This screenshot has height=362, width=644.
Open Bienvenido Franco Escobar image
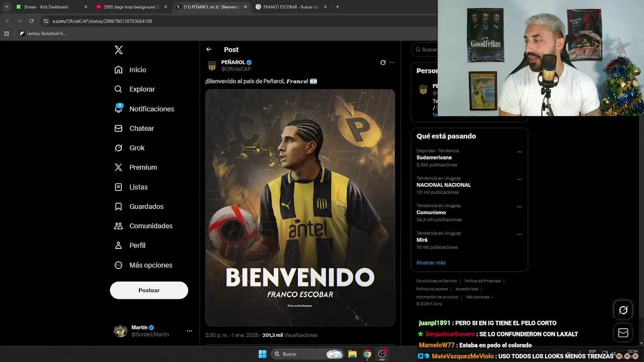(300, 208)
